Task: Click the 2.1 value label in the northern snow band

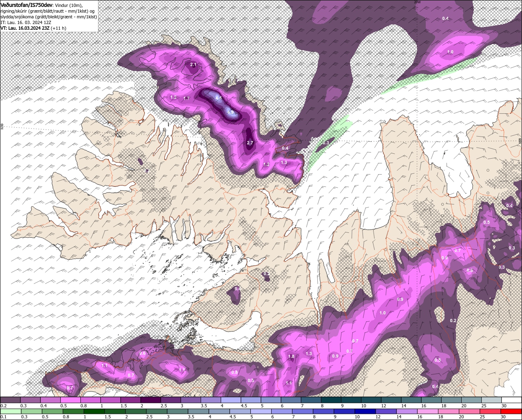Action: (193, 64)
